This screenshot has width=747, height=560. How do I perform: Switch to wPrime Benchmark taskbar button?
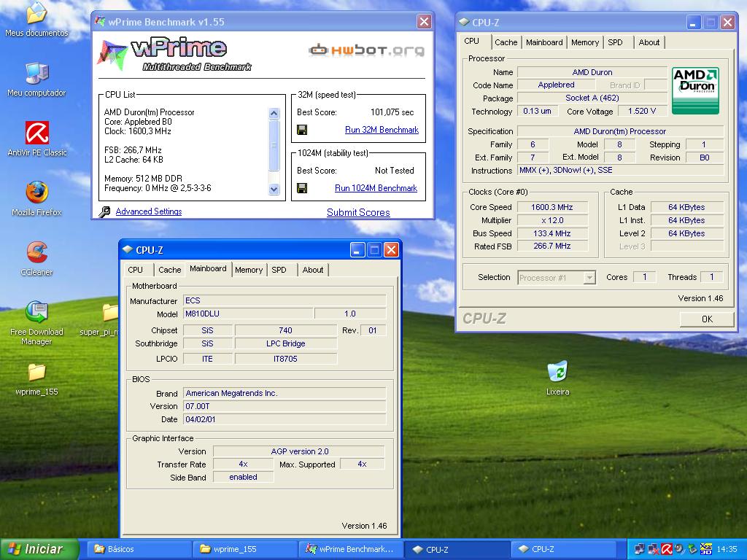click(x=352, y=549)
